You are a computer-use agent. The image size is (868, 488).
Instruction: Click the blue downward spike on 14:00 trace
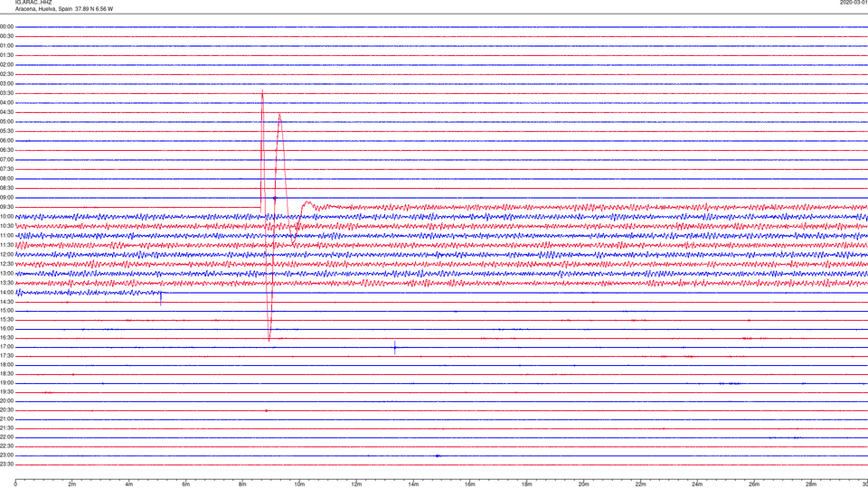click(x=161, y=299)
